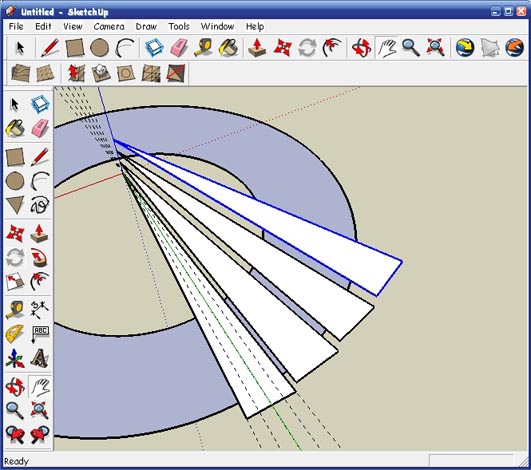The image size is (531, 470).
Task: Activate Push/Pull in the left palette
Action: (40, 234)
